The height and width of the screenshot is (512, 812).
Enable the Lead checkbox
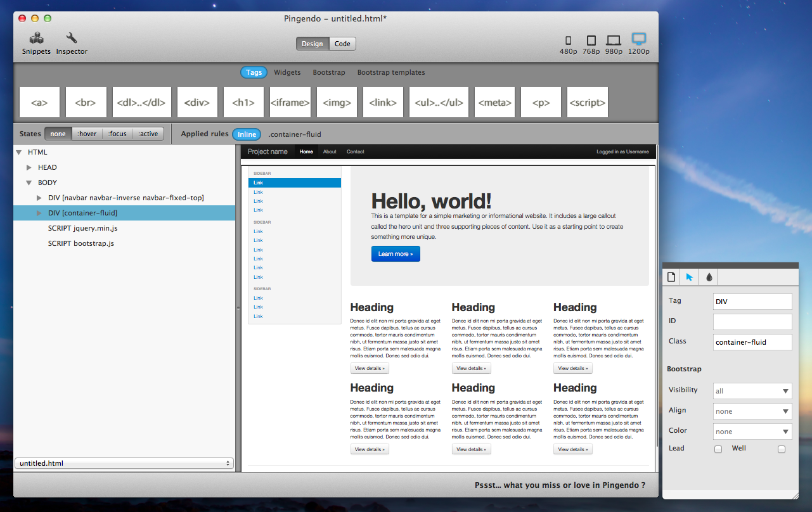click(x=718, y=449)
